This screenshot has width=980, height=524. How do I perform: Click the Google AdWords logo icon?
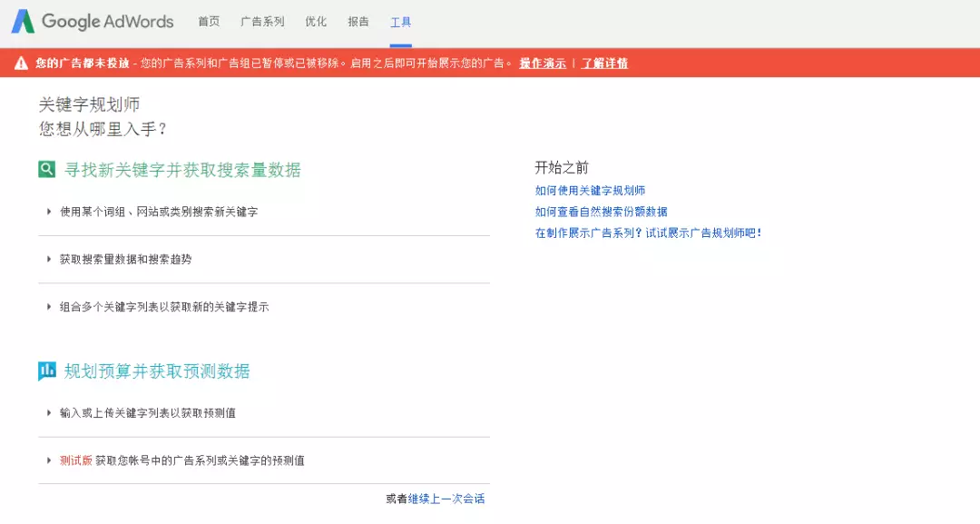23,22
